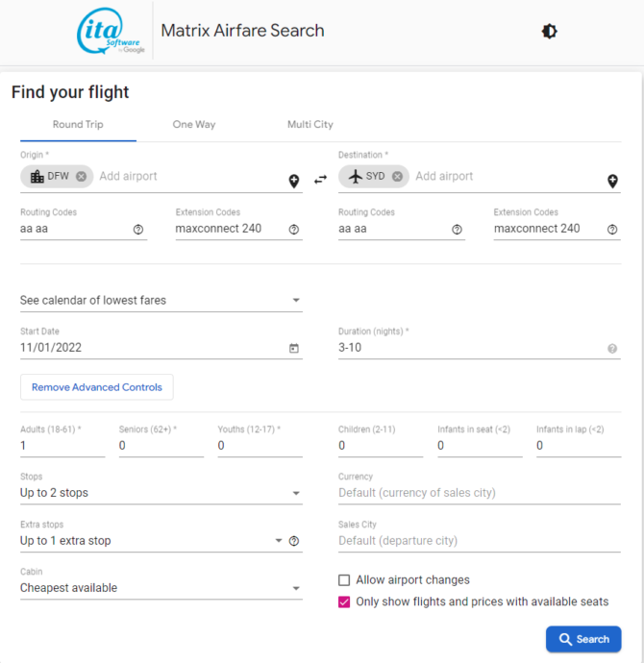This screenshot has width=644, height=663.
Task: Click Remove Advanced Controls button
Action: (97, 387)
